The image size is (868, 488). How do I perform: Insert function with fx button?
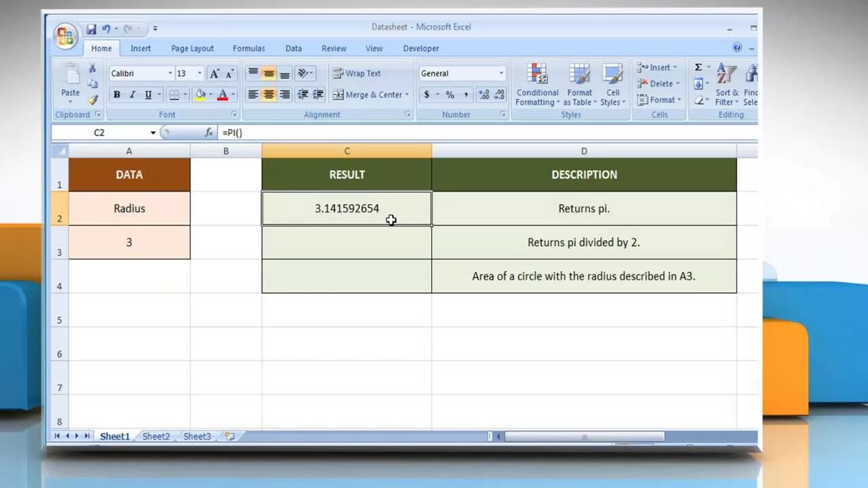click(x=209, y=133)
